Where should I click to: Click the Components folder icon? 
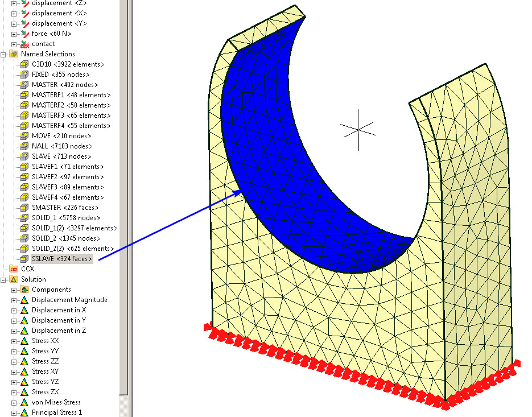[24, 290]
